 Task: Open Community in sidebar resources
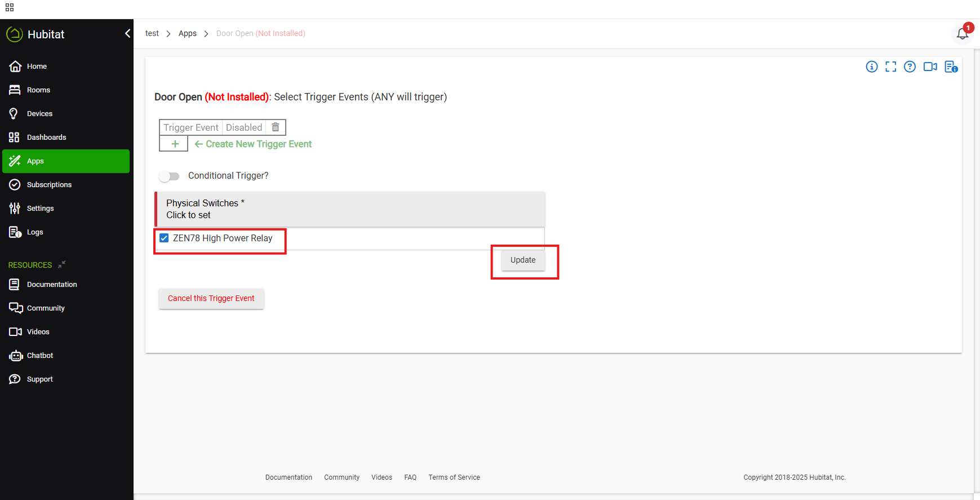[66, 308]
